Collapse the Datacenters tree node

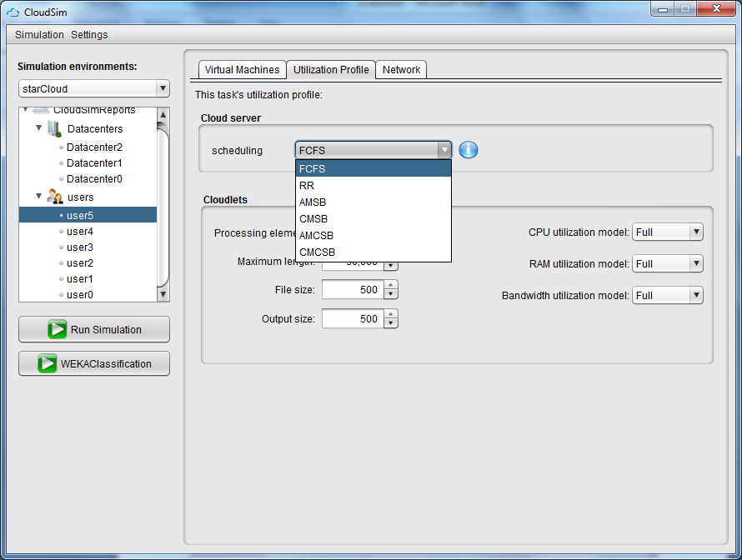pos(39,127)
